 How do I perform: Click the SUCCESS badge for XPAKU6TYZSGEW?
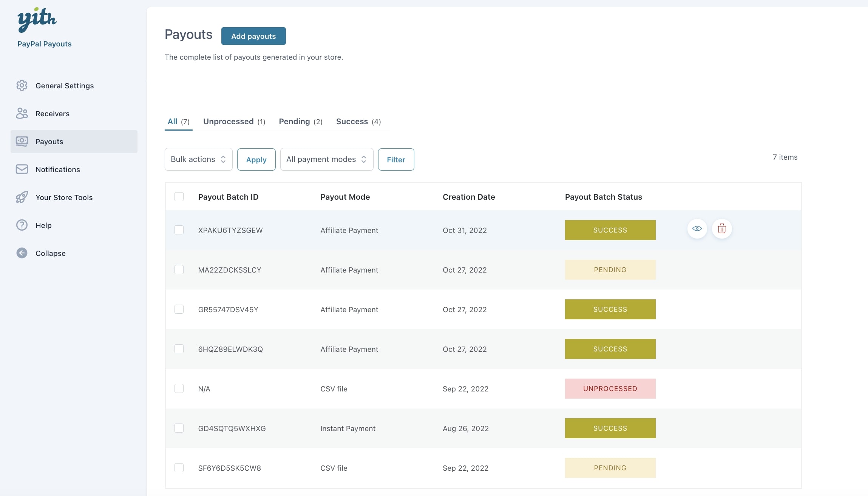click(610, 230)
